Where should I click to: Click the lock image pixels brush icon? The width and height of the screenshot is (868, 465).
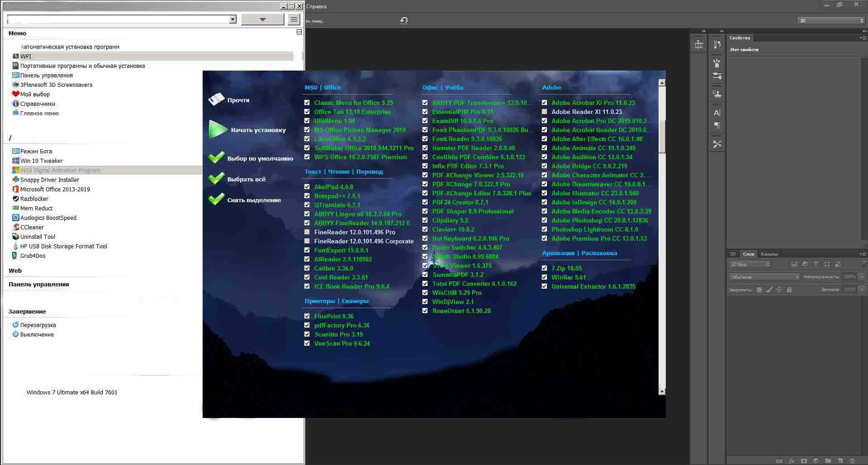pos(769,289)
